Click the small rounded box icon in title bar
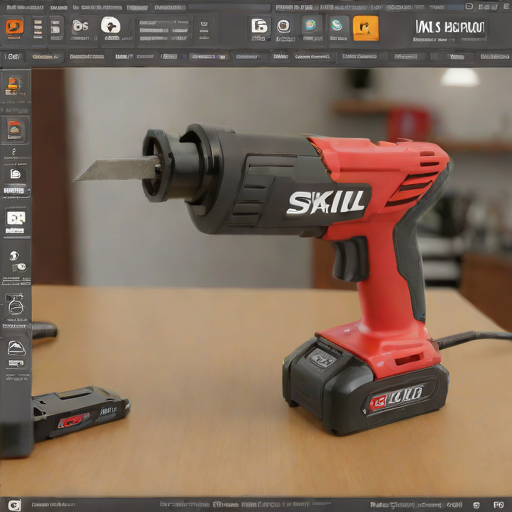 469,6
